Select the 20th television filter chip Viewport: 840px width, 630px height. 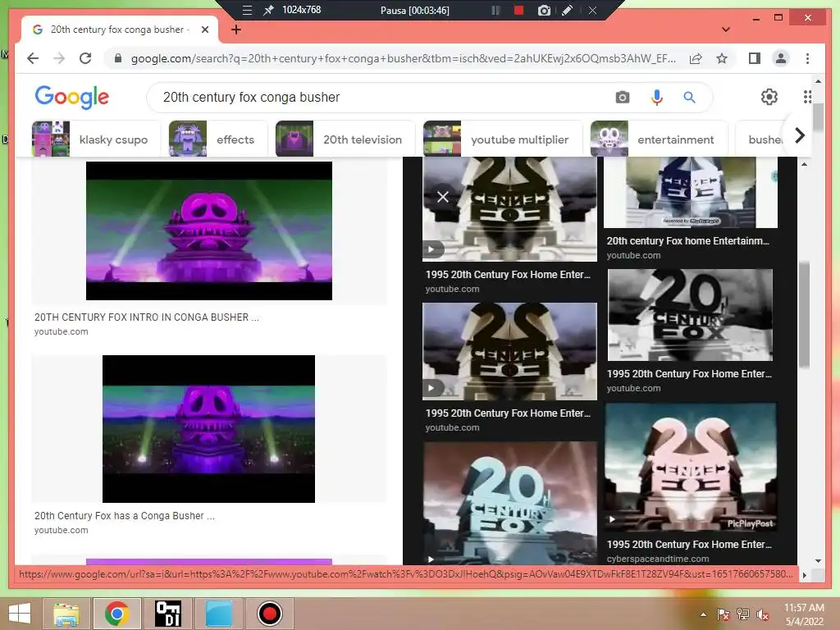point(345,139)
